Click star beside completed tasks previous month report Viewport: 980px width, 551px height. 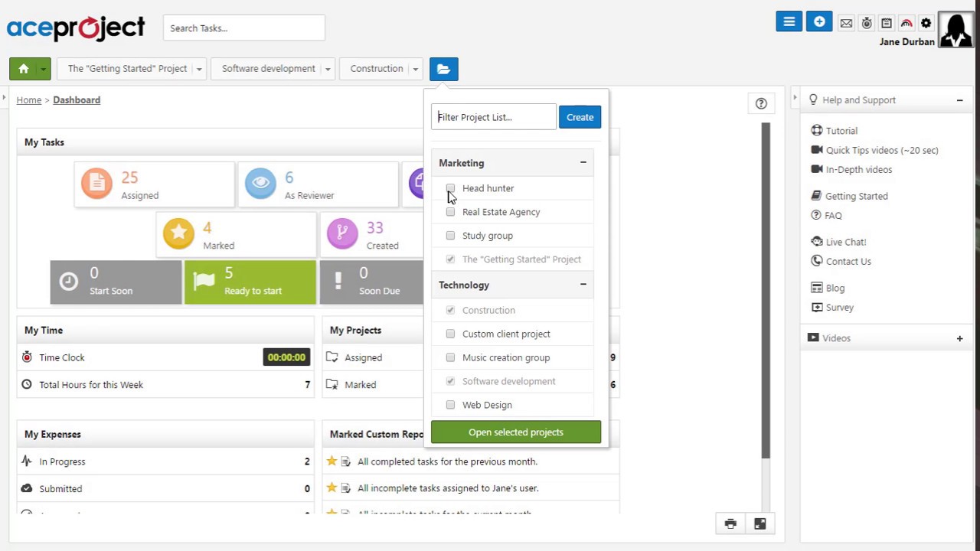click(332, 461)
